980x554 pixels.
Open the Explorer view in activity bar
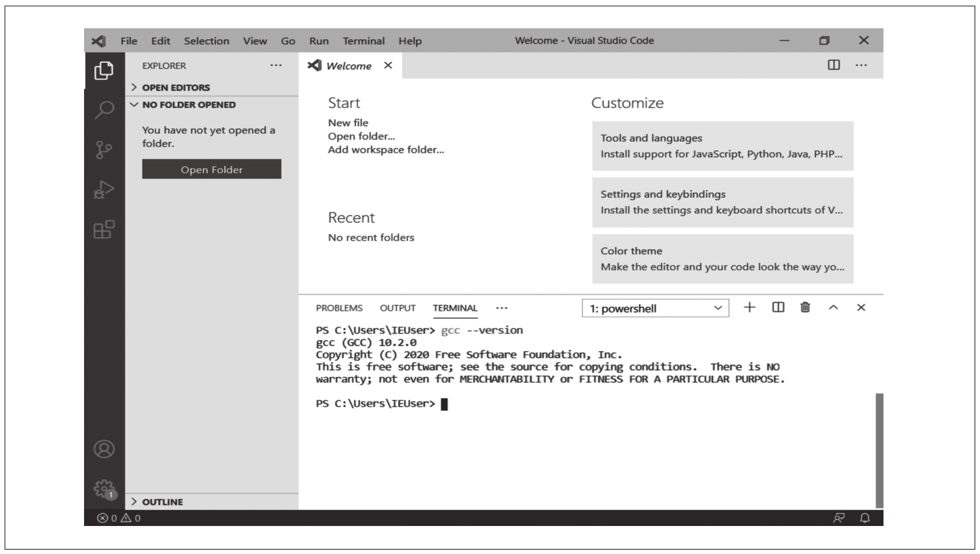(104, 70)
